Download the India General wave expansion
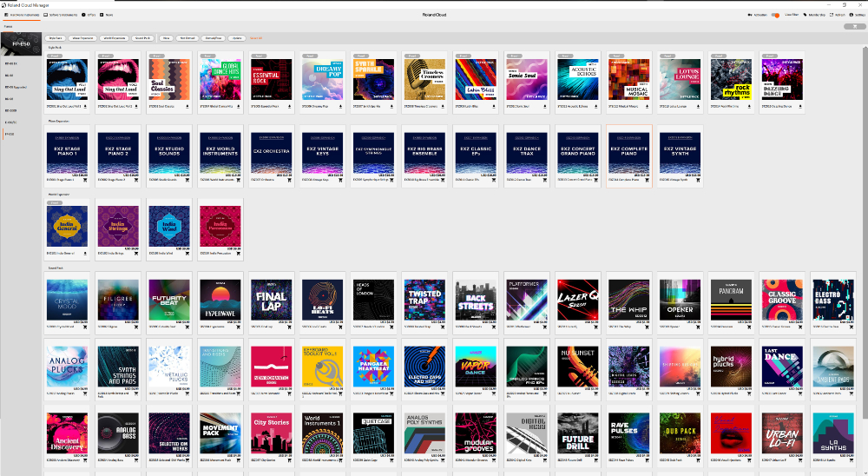The image size is (868, 476). coord(85,255)
